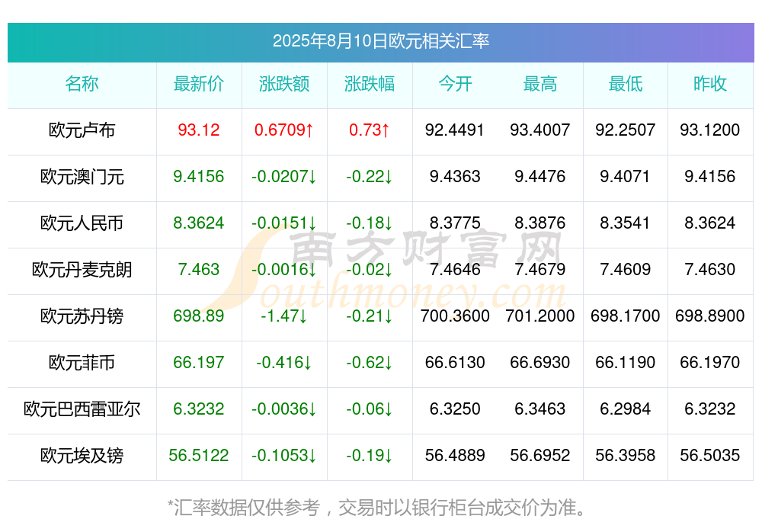Click the change amount -1.47↓
Viewport: 762px width, 532px height.
284,316
